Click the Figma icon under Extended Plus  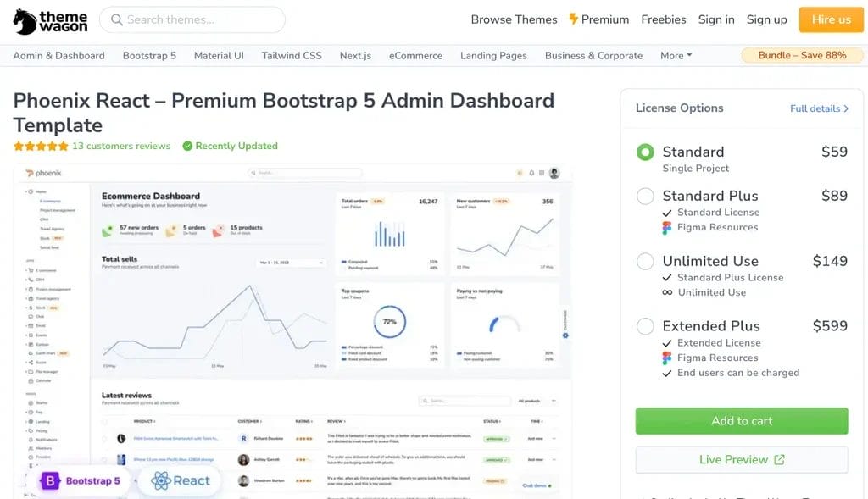(667, 358)
